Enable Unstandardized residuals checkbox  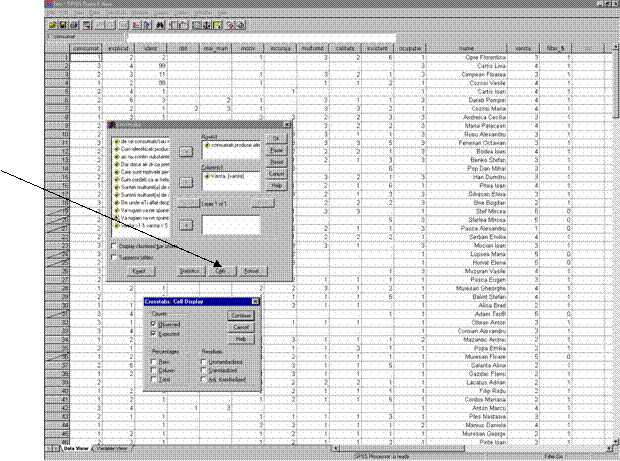pos(204,362)
